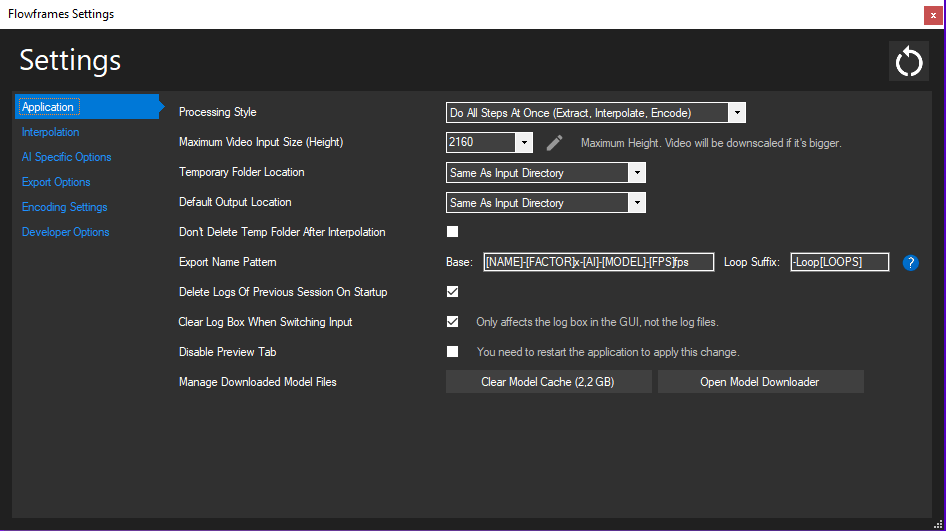946x531 pixels.
Task: Click the 'Only affects the log box' note
Action: (597, 322)
